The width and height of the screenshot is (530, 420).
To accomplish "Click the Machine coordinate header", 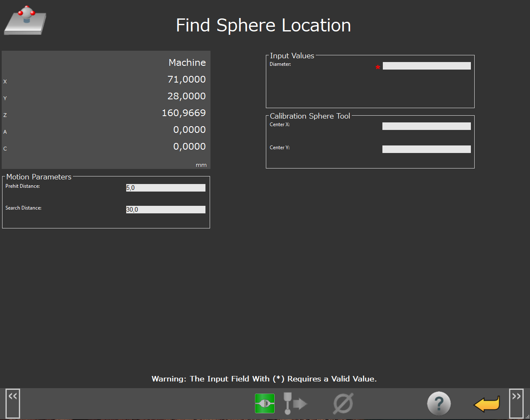I will [187, 62].
